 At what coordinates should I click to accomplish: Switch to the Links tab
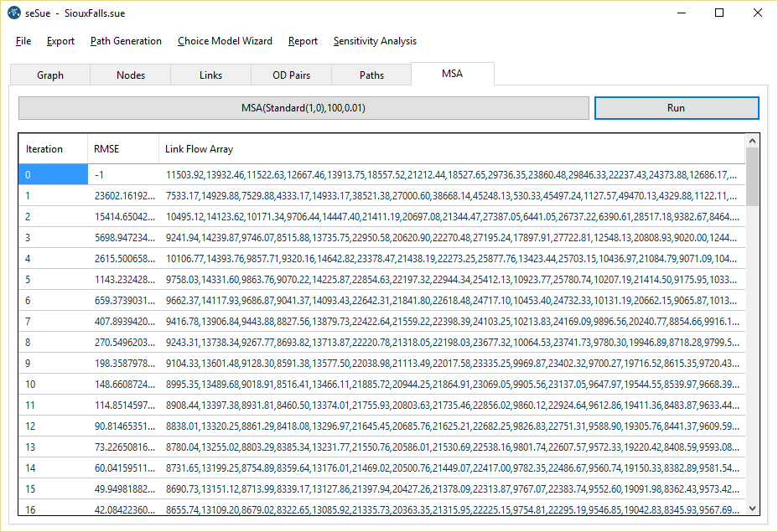[211, 75]
